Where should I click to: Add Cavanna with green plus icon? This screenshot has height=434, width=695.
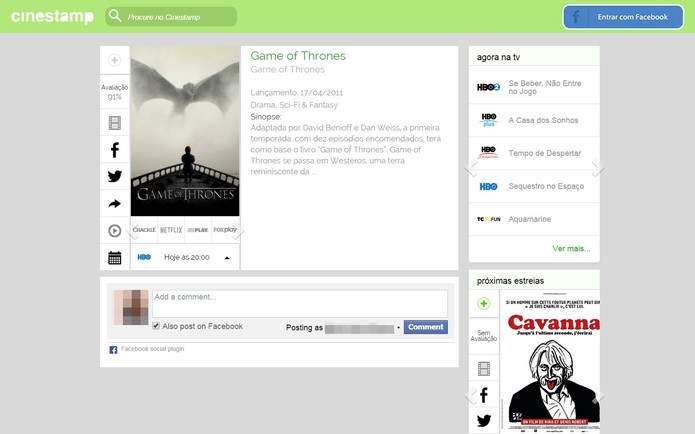pos(484,304)
